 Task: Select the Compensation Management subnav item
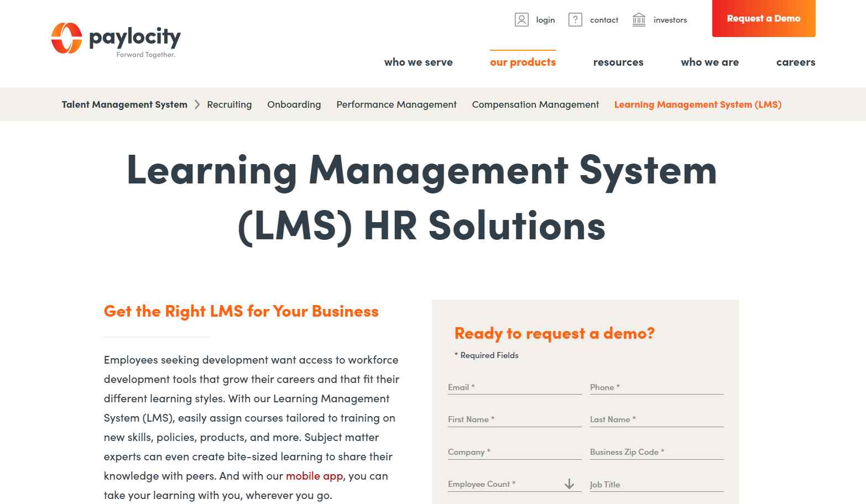point(535,104)
